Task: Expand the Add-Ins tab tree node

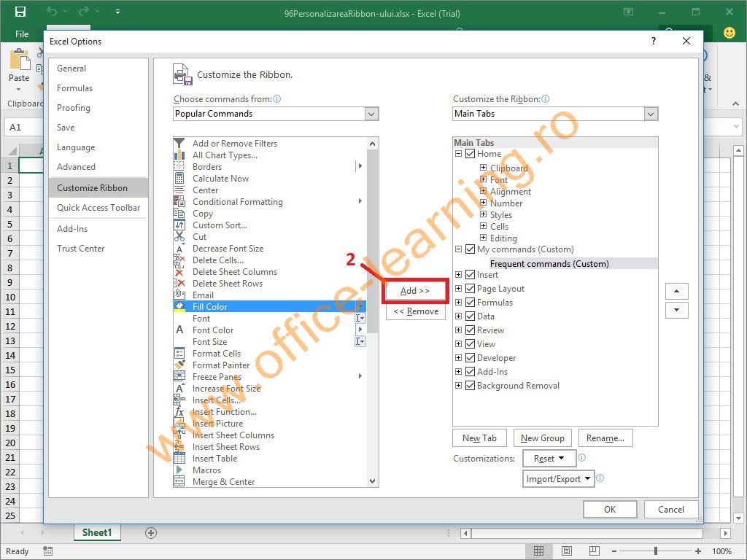Action: 458,371
